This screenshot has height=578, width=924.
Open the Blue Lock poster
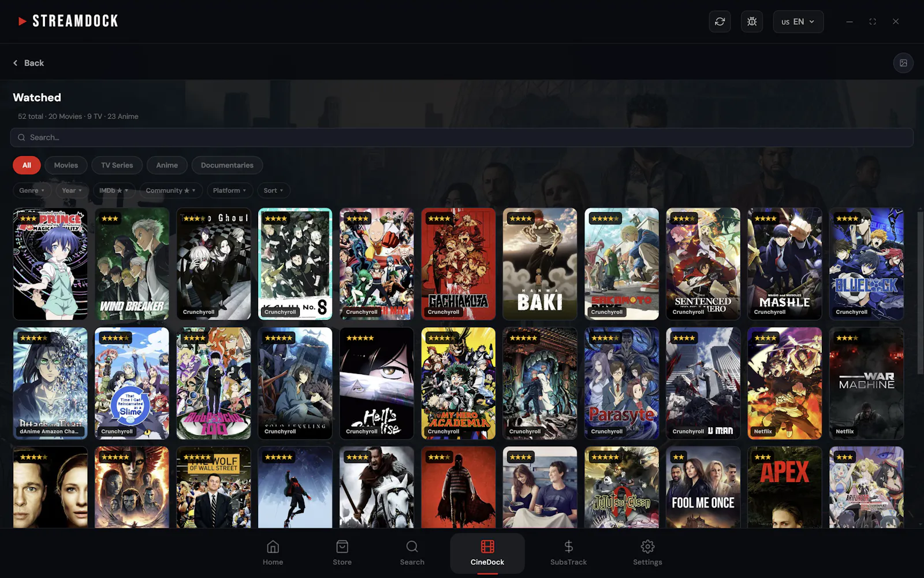click(866, 264)
